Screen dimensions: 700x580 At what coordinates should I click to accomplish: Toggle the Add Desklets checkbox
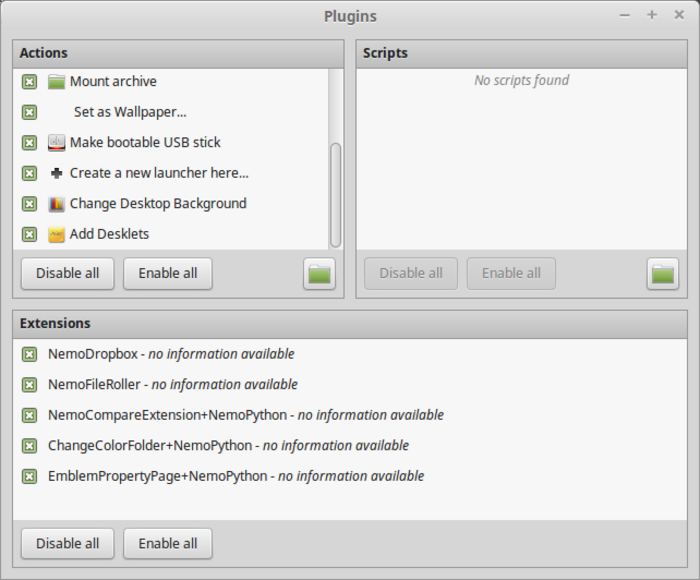(x=29, y=234)
